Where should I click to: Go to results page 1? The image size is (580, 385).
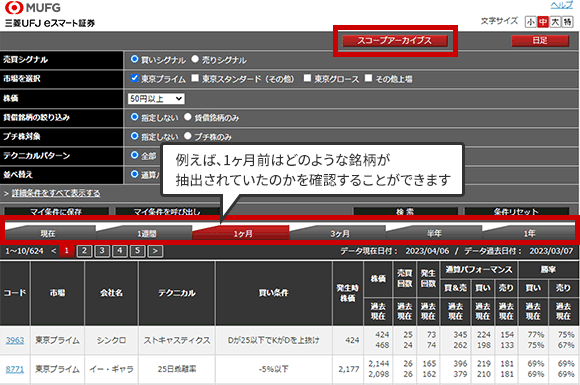click(x=67, y=251)
